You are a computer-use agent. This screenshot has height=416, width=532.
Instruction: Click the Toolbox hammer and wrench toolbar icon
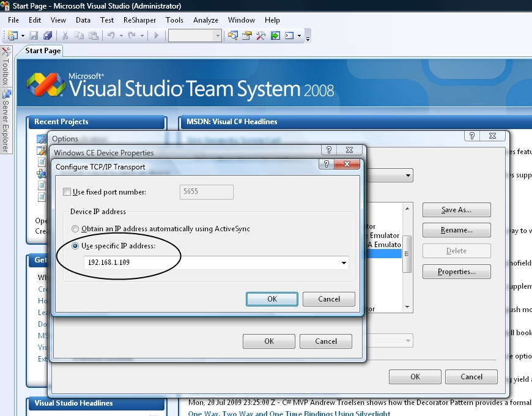click(x=260, y=35)
